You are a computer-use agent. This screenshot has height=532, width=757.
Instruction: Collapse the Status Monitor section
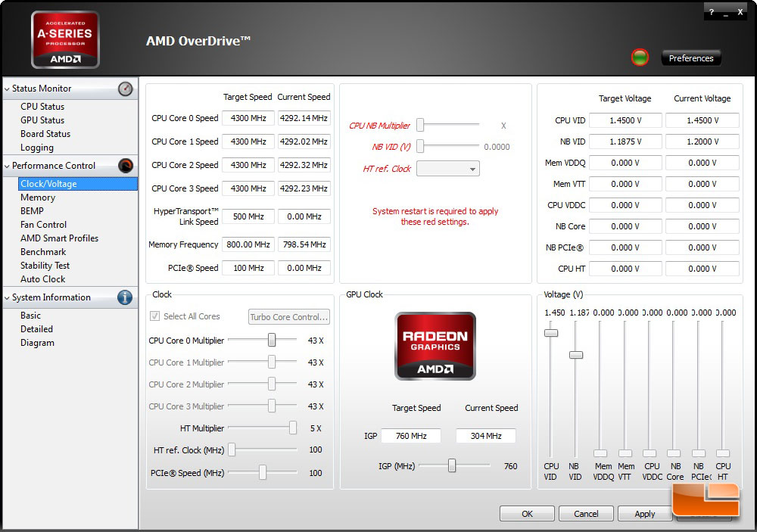[x=7, y=89]
